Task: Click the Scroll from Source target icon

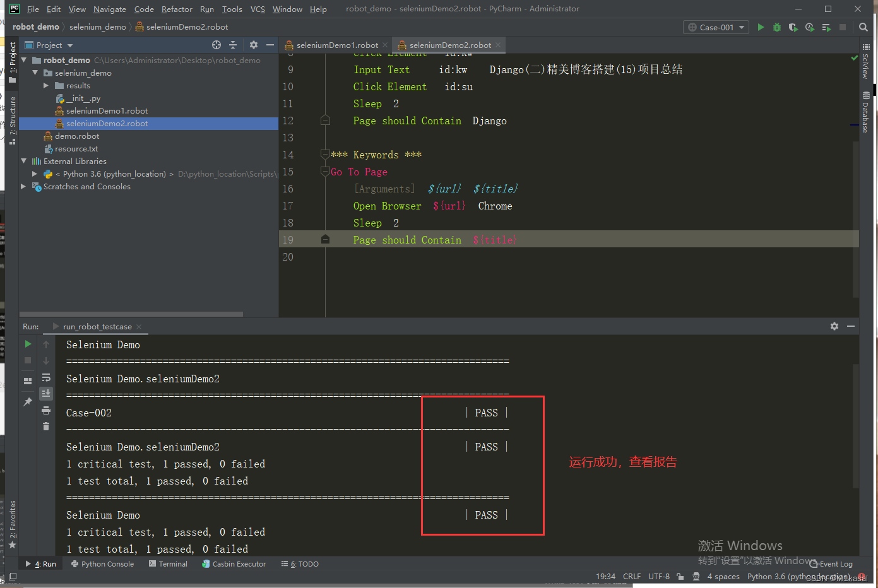Action: pyautogui.click(x=217, y=45)
